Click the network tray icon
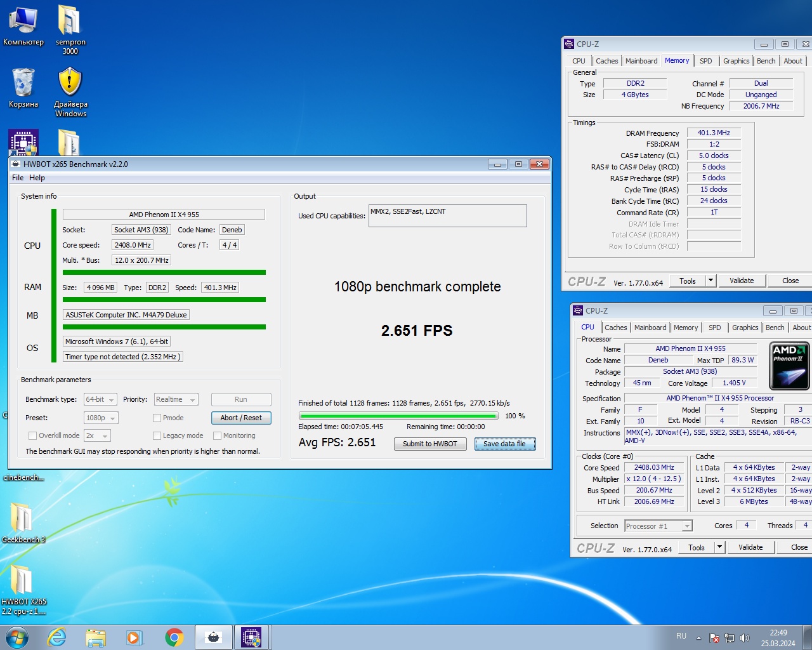The height and width of the screenshot is (650, 812). point(730,638)
